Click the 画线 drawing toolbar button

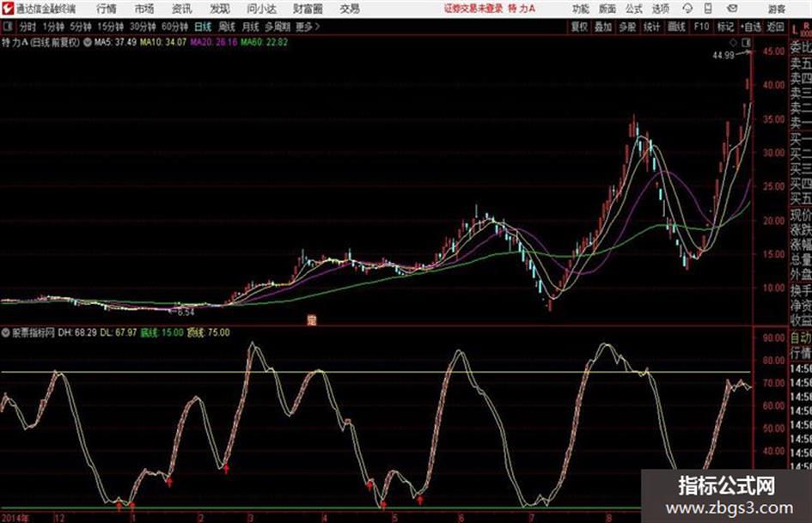(x=676, y=27)
